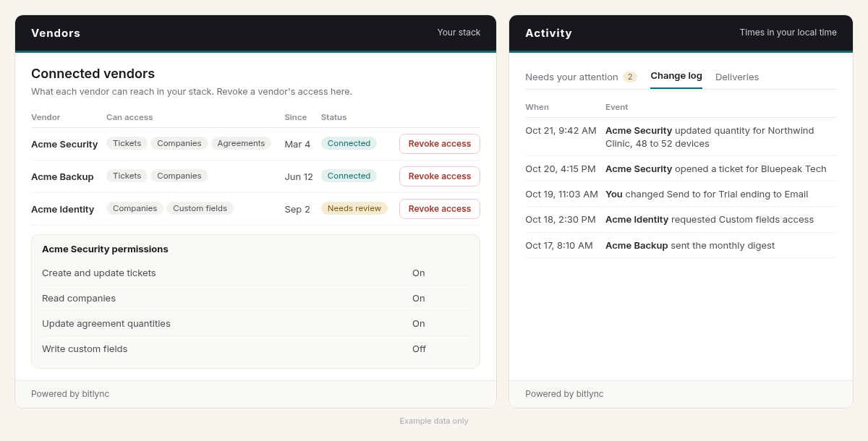Click the On value for Read companies
This screenshot has width=868, height=441.
[419, 298]
